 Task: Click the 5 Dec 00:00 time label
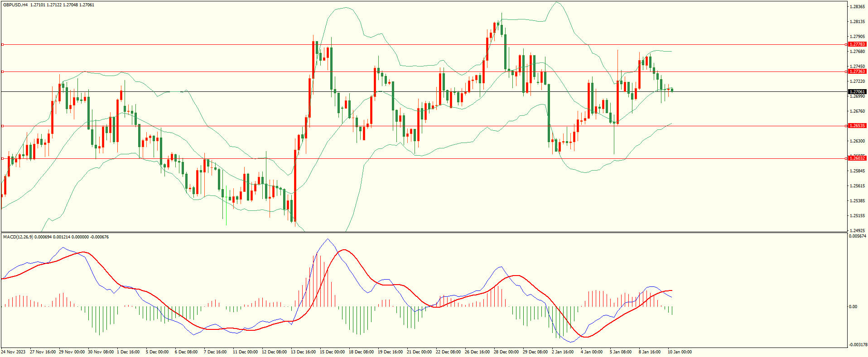[157, 352]
